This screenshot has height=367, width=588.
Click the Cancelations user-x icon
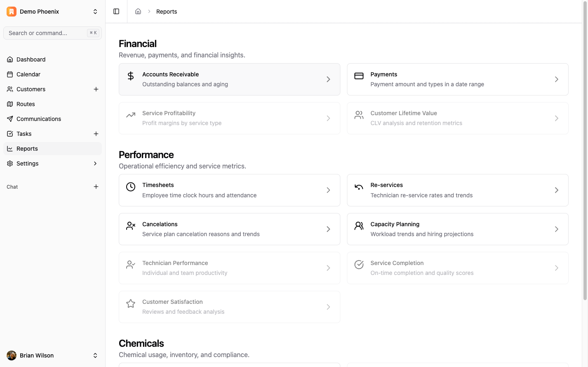pyautogui.click(x=131, y=226)
